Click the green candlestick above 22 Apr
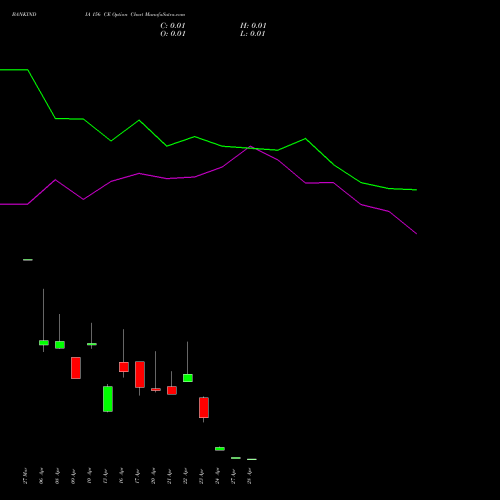 [188, 378]
